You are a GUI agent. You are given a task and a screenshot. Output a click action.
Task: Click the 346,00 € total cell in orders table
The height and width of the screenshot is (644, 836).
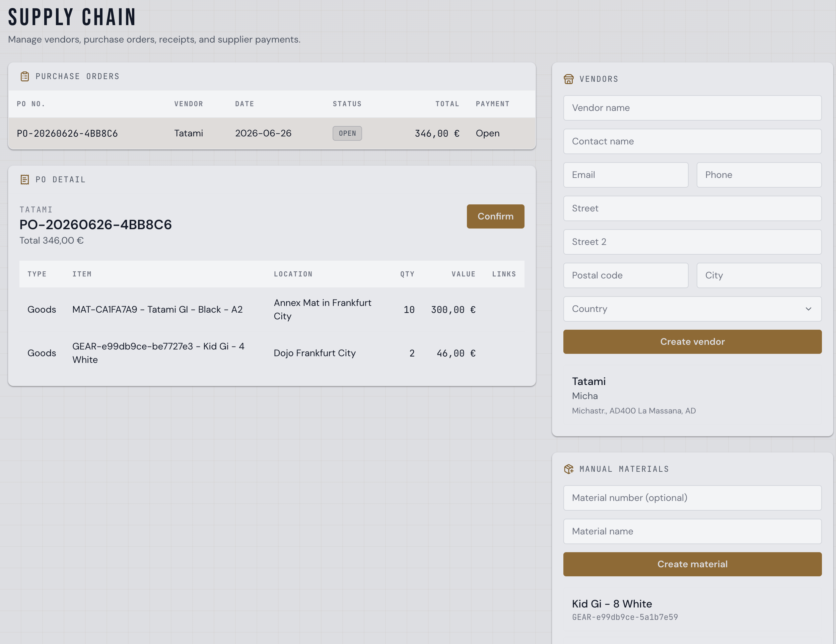pyautogui.click(x=437, y=133)
